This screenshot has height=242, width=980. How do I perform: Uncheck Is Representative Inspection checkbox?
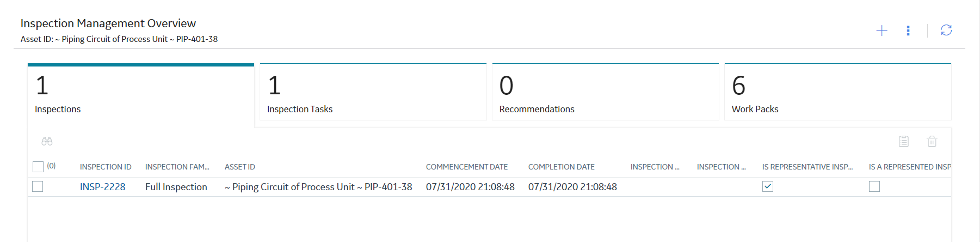pyautogui.click(x=768, y=186)
